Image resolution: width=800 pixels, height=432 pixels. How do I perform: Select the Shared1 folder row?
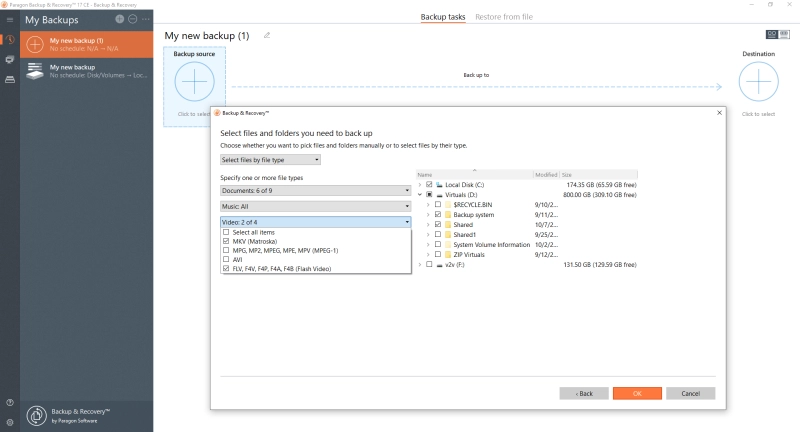(527, 235)
